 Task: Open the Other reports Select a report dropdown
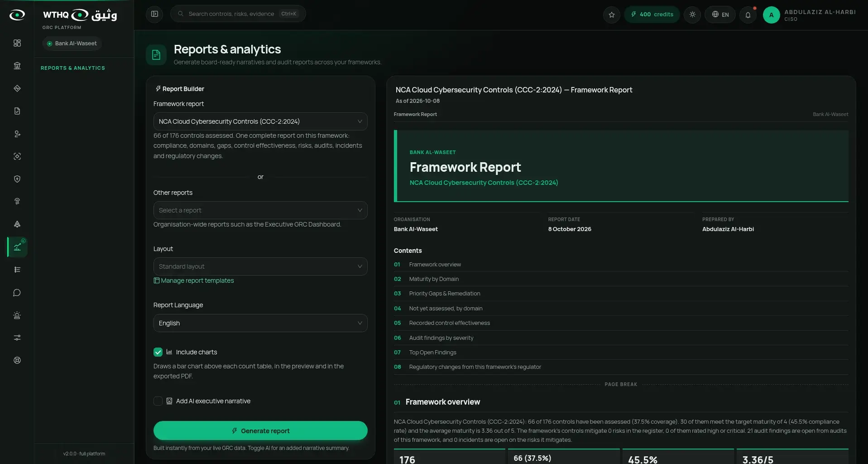(x=260, y=210)
